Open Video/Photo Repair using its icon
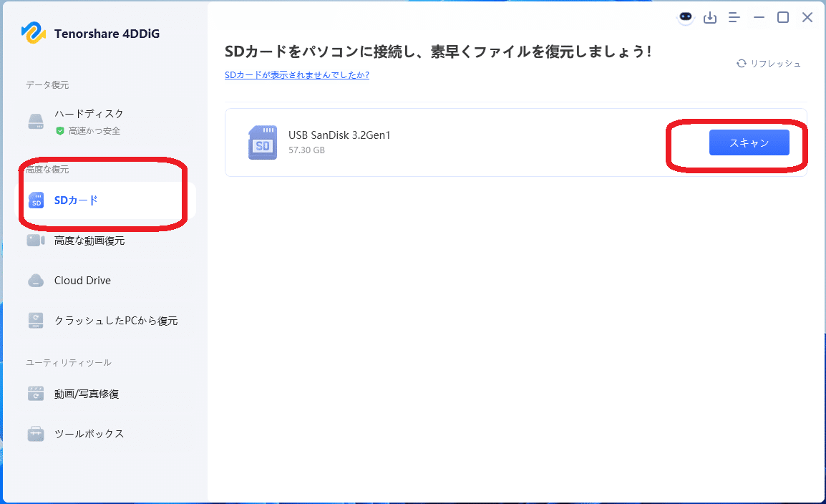 tap(35, 393)
